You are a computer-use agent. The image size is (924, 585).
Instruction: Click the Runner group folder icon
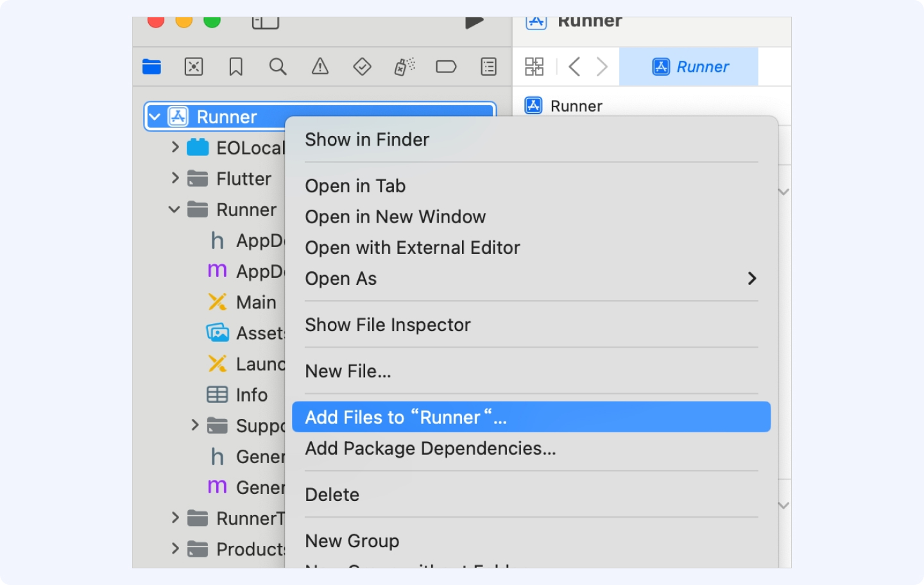pyautogui.click(x=198, y=210)
